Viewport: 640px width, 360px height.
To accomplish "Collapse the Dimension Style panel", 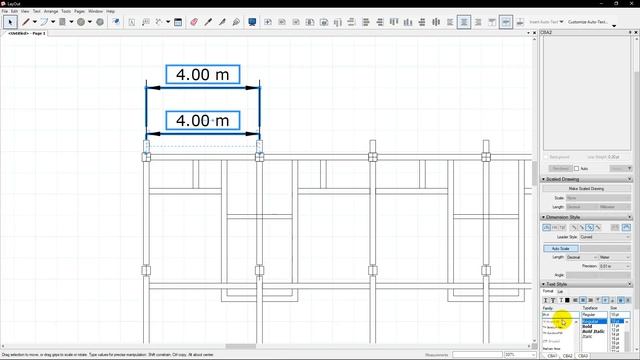I will pos(544,217).
